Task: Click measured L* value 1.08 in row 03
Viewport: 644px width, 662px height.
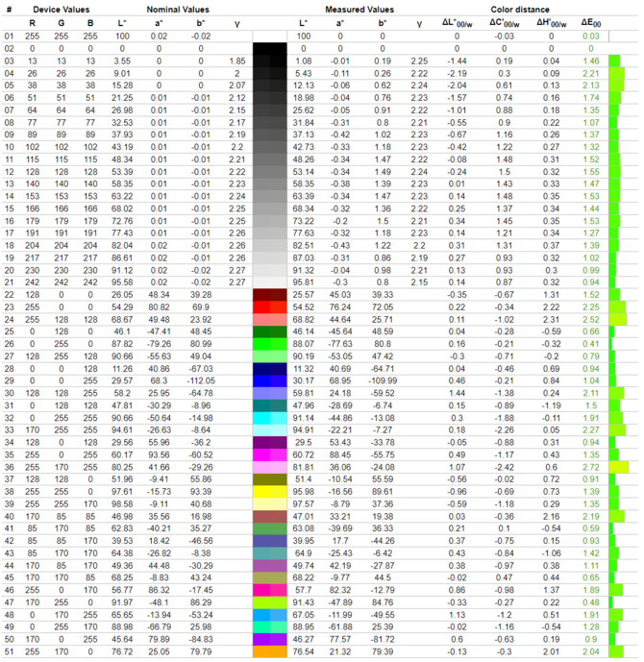Action: pyautogui.click(x=303, y=61)
